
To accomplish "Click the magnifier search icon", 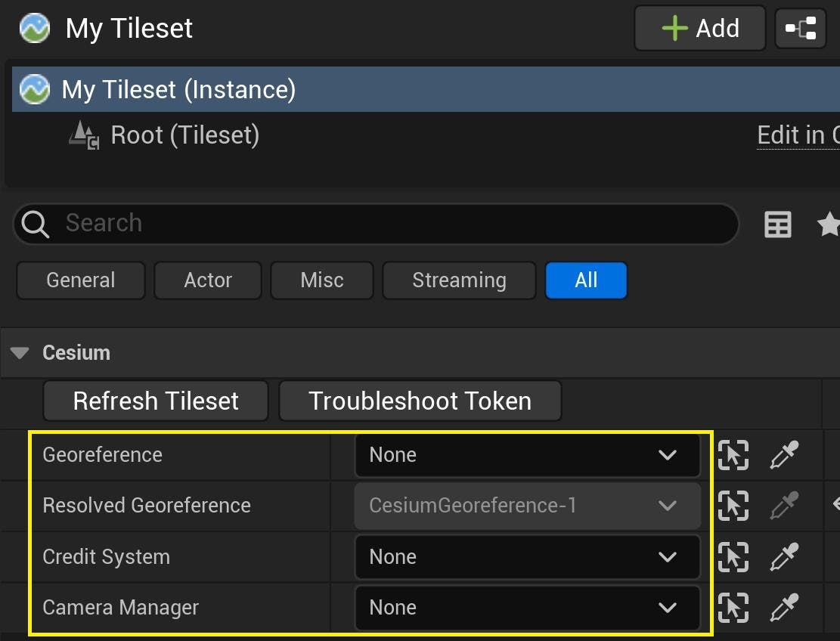I will (x=36, y=224).
